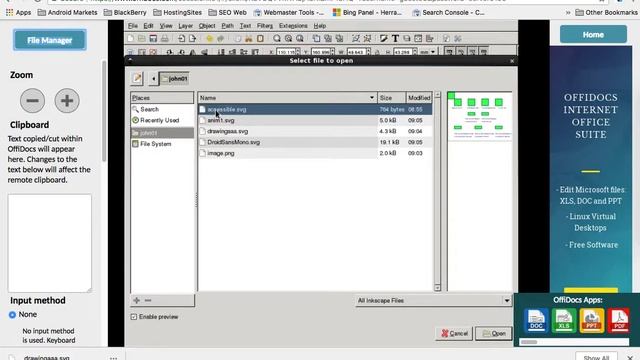
Task: Open the Path menu in Inkscape
Action: [227, 26]
